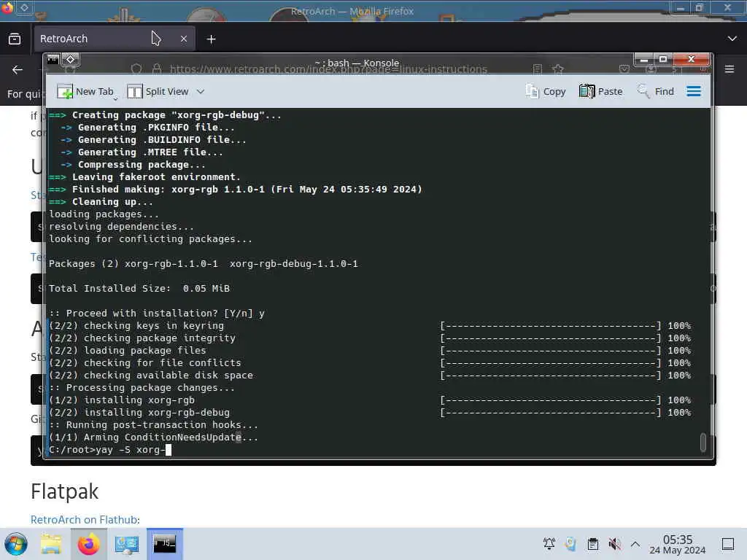The height and width of the screenshot is (560, 747).
Task: Open file manager from taskbar
Action: [50, 544]
